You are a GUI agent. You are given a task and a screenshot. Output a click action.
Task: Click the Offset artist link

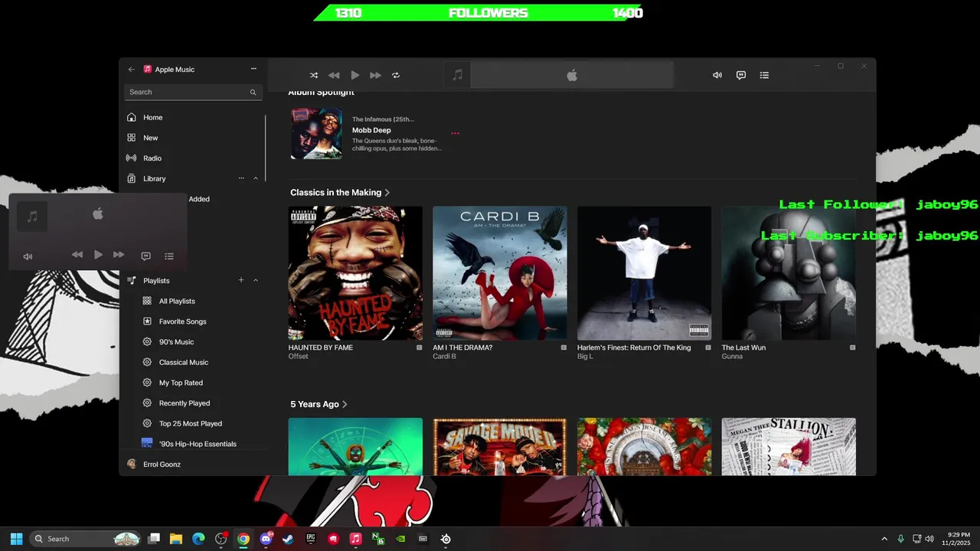pos(299,357)
